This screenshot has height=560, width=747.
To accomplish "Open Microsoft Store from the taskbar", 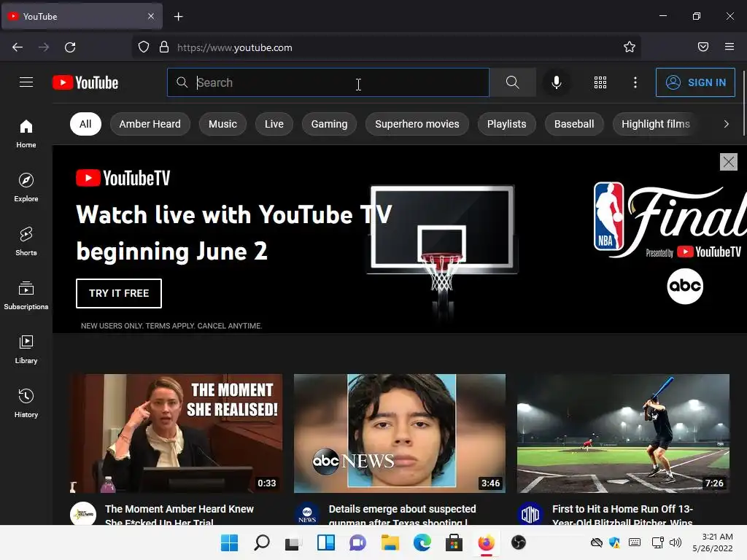I will click(454, 542).
